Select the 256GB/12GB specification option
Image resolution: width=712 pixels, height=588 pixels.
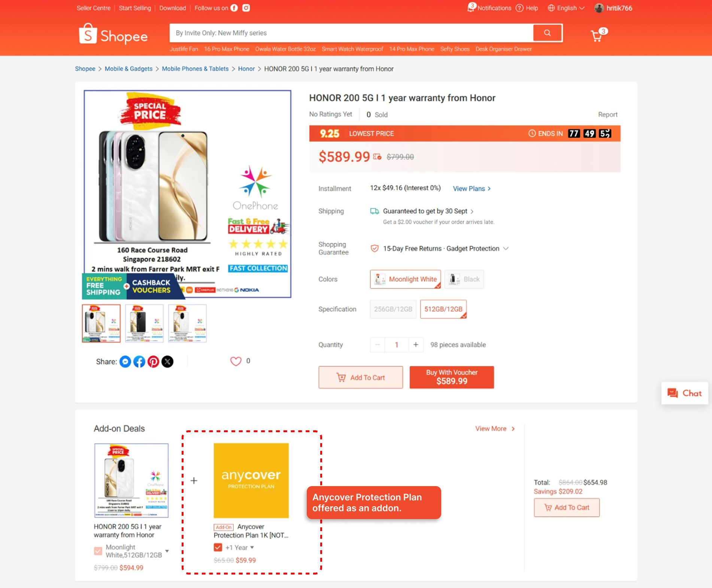coord(393,309)
